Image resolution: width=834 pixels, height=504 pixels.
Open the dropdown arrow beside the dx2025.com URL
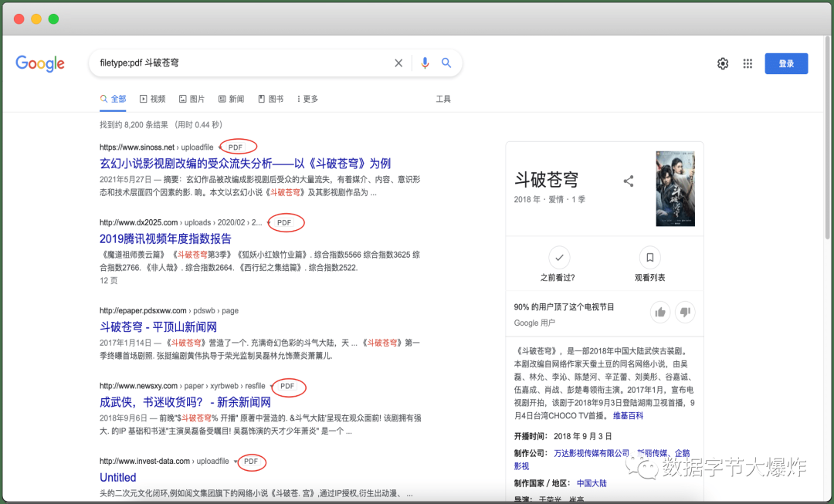coord(269,223)
